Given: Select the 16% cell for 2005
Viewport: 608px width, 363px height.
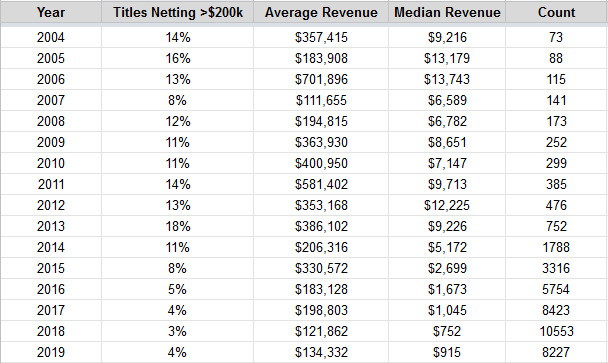Looking at the screenshot, I should click(x=178, y=58).
